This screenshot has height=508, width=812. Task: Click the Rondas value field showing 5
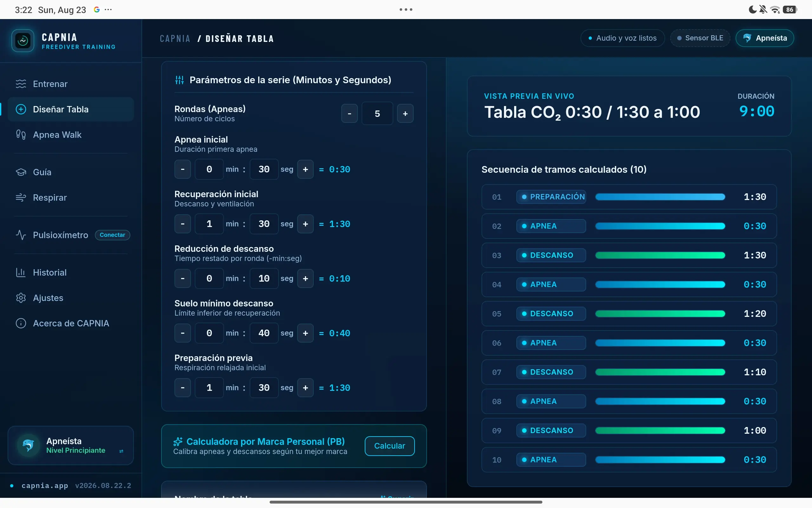tap(377, 114)
